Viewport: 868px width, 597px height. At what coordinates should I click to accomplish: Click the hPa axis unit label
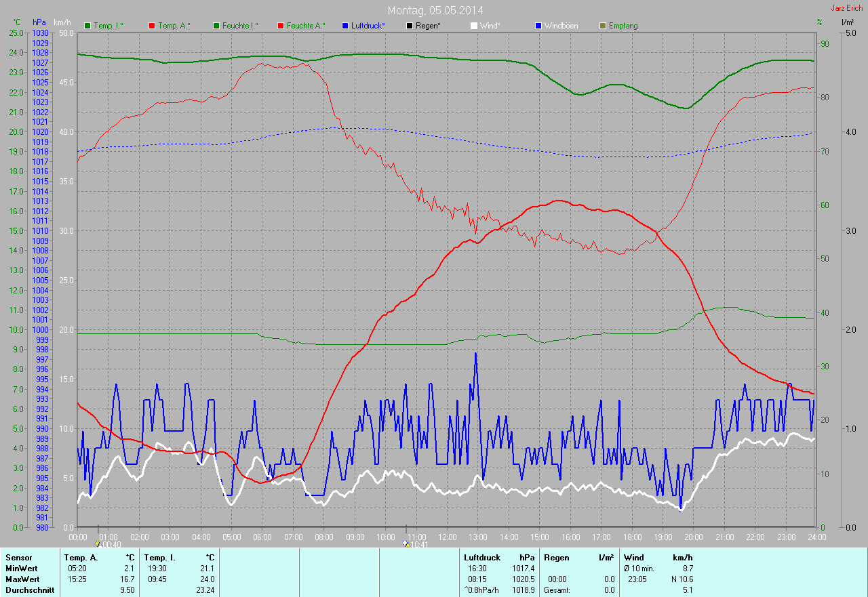40,22
